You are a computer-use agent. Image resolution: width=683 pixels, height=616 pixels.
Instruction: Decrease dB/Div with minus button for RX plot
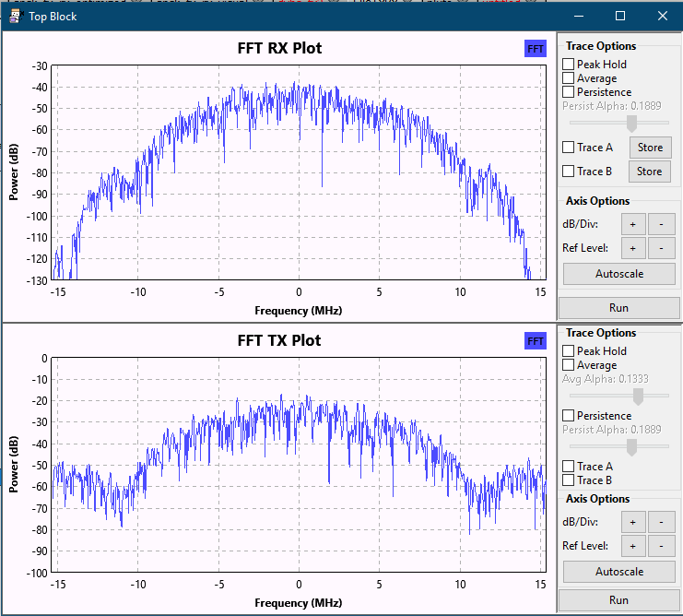[661, 223]
